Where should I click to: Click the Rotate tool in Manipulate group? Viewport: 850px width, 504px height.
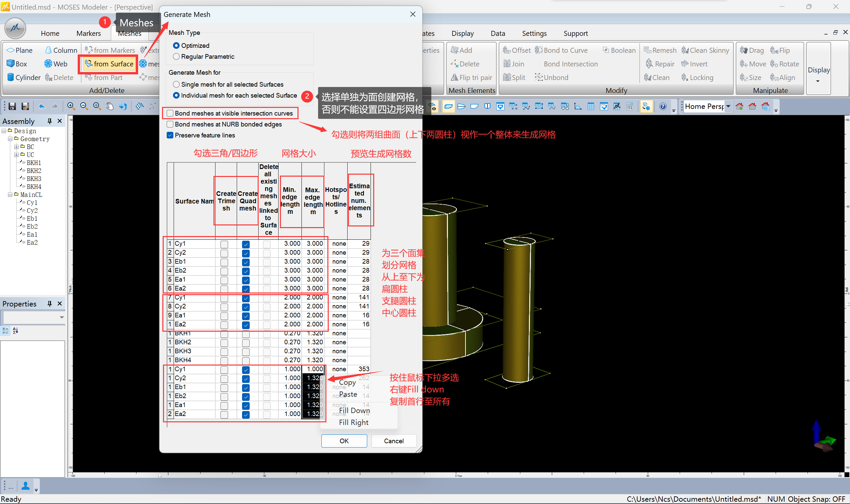coord(784,64)
